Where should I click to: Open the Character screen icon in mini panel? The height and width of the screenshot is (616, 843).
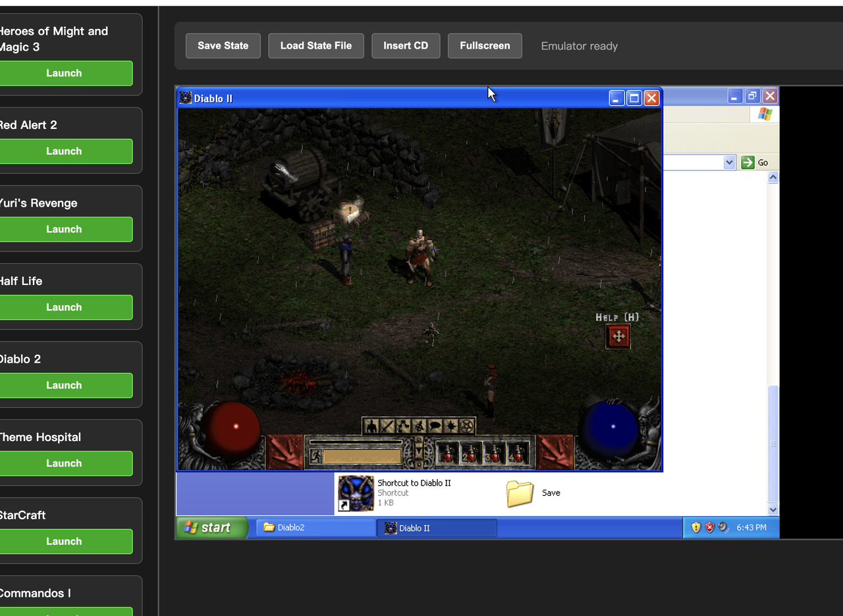(372, 426)
